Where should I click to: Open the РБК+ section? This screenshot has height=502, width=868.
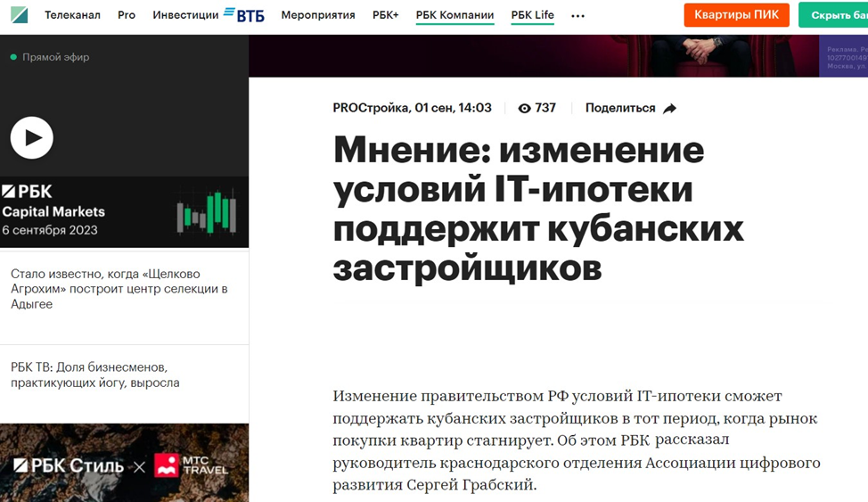[385, 15]
